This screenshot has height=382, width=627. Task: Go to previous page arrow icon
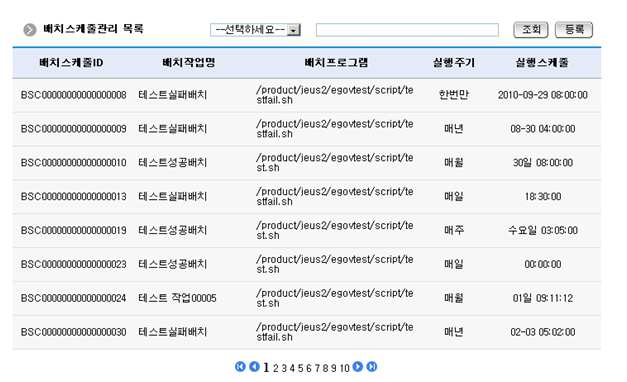coord(254,366)
